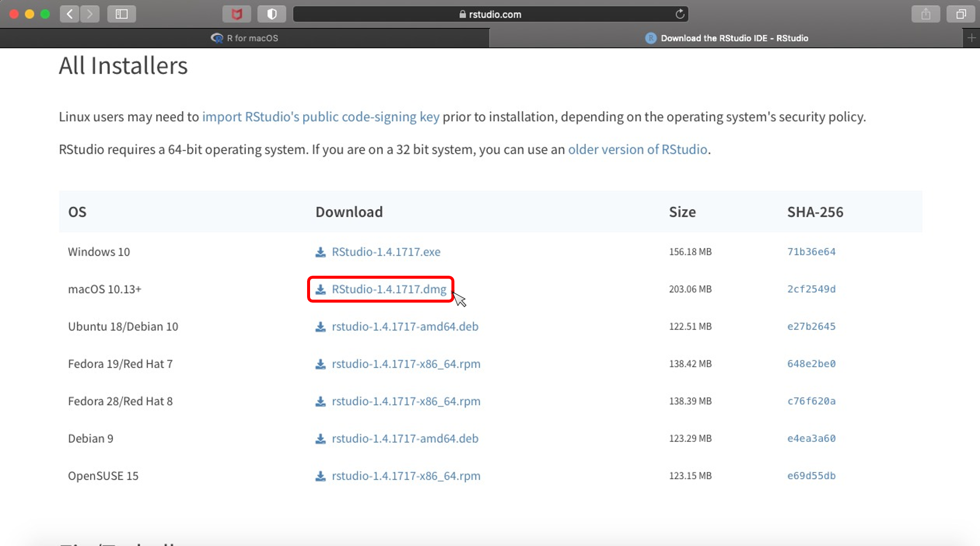Open SHA-256 hash 648e2be0

(x=811, y=364)
